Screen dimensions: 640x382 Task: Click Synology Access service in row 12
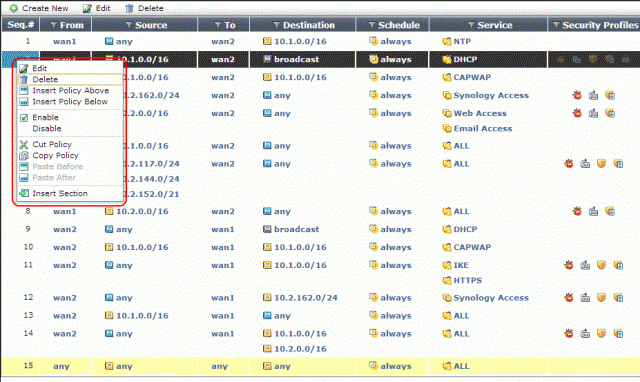pyautogui.click(x=491, y=298)
